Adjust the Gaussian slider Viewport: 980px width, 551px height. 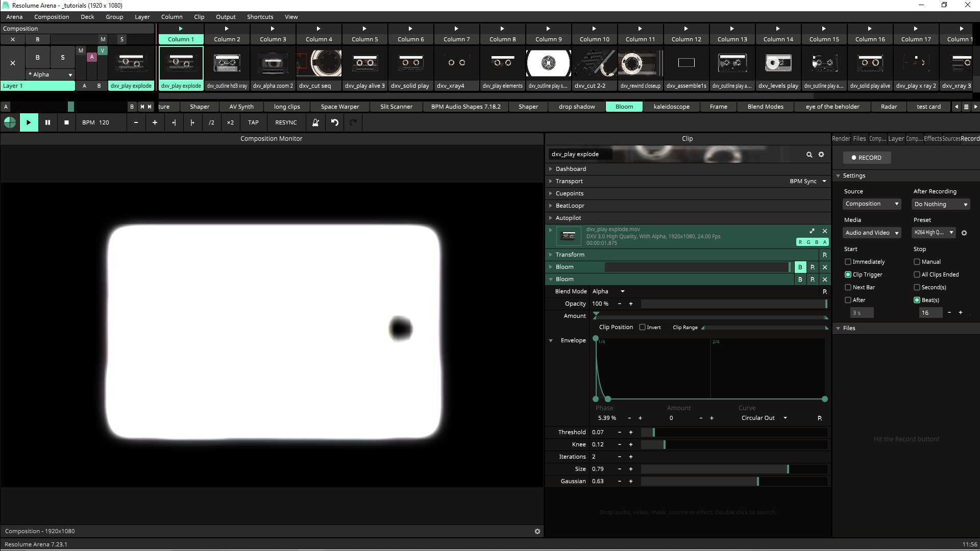point(733,481)
